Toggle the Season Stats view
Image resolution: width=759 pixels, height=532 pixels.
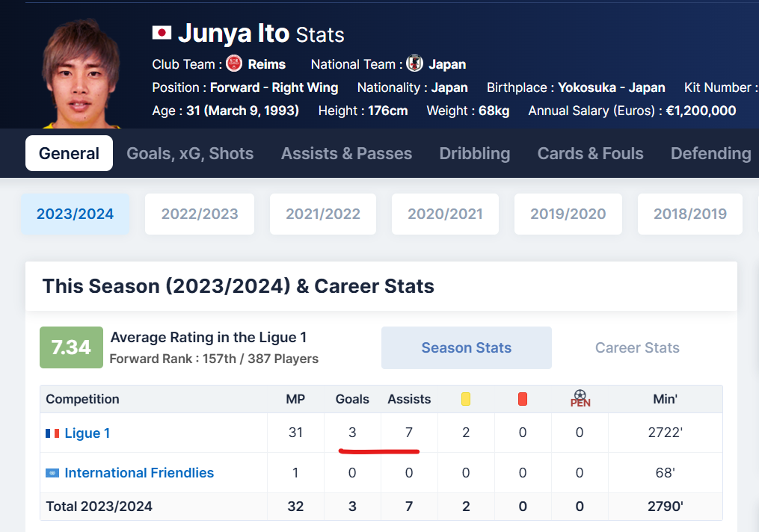[x=466, y=347]
